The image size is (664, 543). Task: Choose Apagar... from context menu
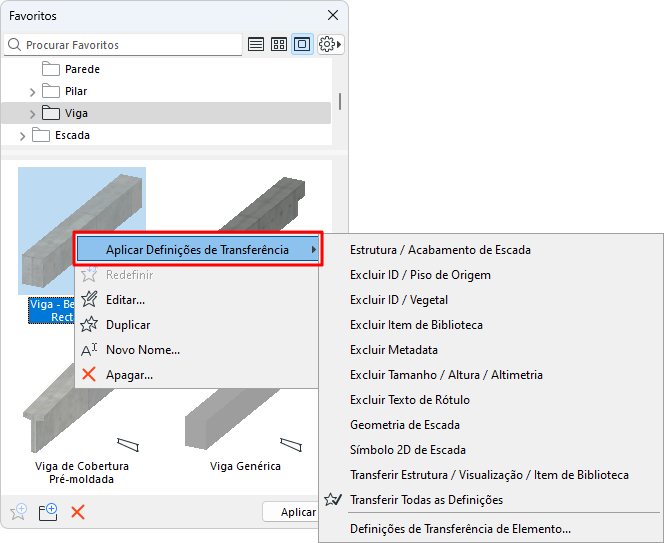point(196,375)
